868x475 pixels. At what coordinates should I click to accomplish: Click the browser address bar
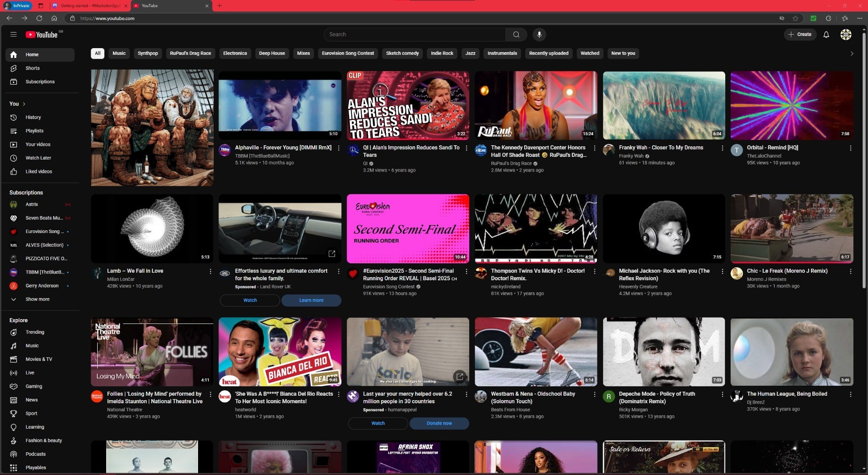[424, 18]
